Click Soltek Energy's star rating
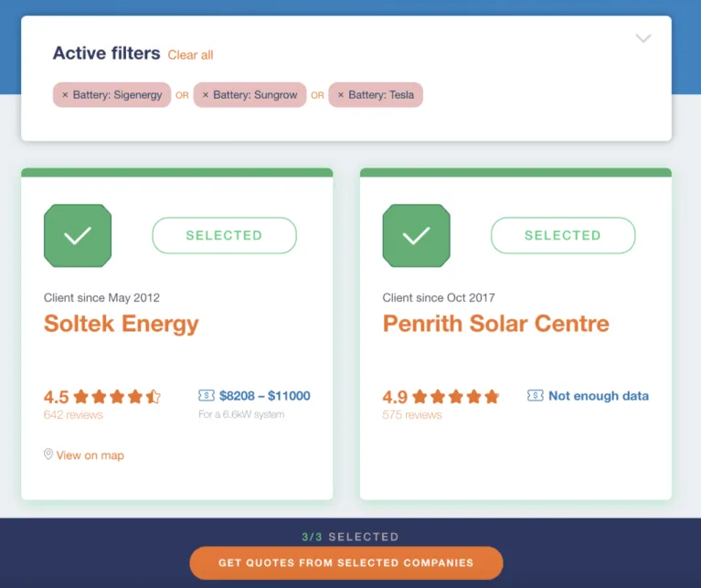The height and width of the screenshot is (588, 701). (x=116, y=397)
